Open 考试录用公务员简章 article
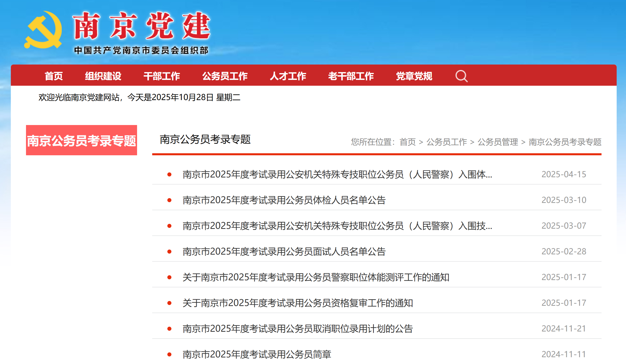The width and height of the screenshot is (626, 364). pos(257,354)
